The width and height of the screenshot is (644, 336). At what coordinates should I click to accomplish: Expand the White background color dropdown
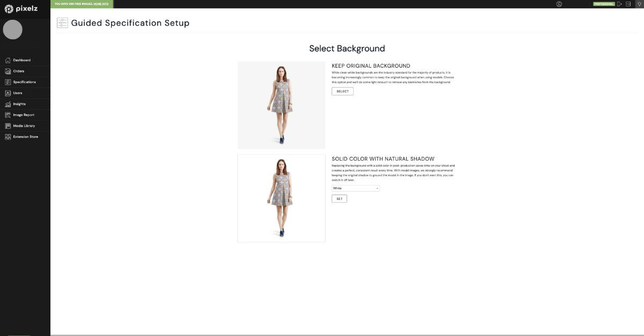(355, 188)
